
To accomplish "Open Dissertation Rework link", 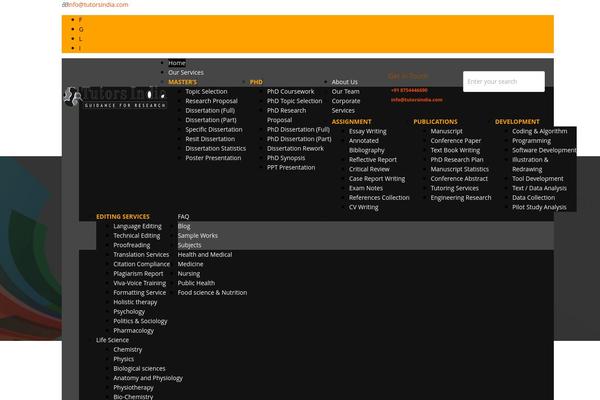I will click(x=295, y=149).
